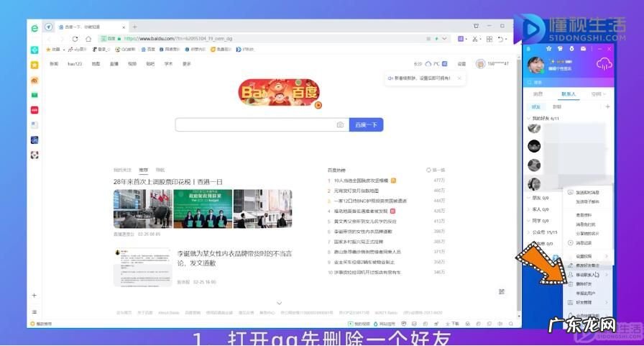
Task: Dismiss the search-engine tip popup
Action: pyautogui.click(x=459, y=78)
